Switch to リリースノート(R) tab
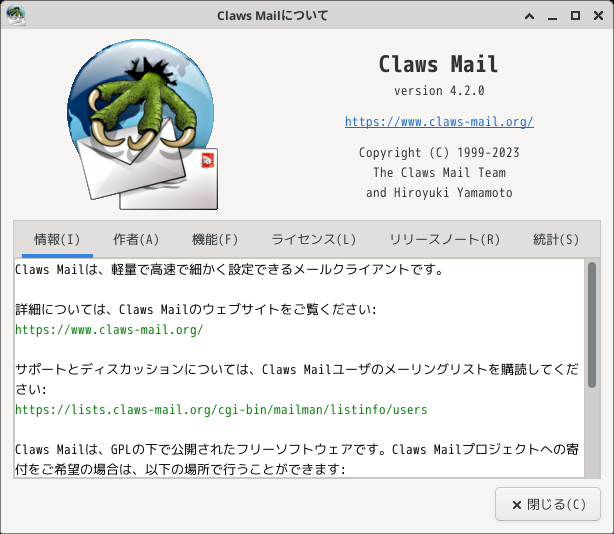The height and width of the screenshot is (534, 614). [x=444, y=239]
